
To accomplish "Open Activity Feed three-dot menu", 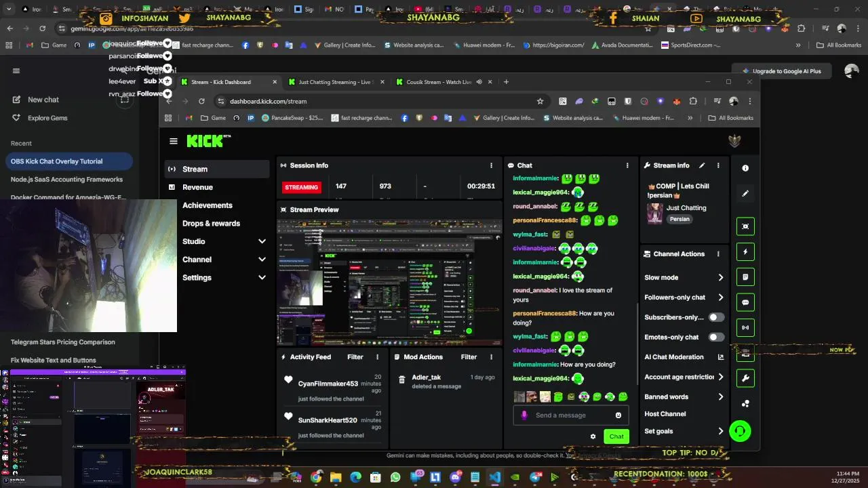I will coord(378,357).
